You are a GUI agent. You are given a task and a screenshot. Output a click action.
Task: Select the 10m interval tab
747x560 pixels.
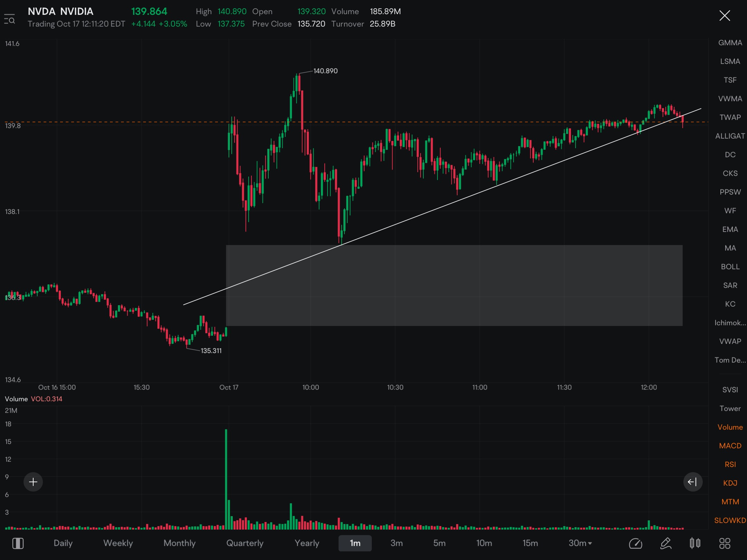(x=484, y=543)
